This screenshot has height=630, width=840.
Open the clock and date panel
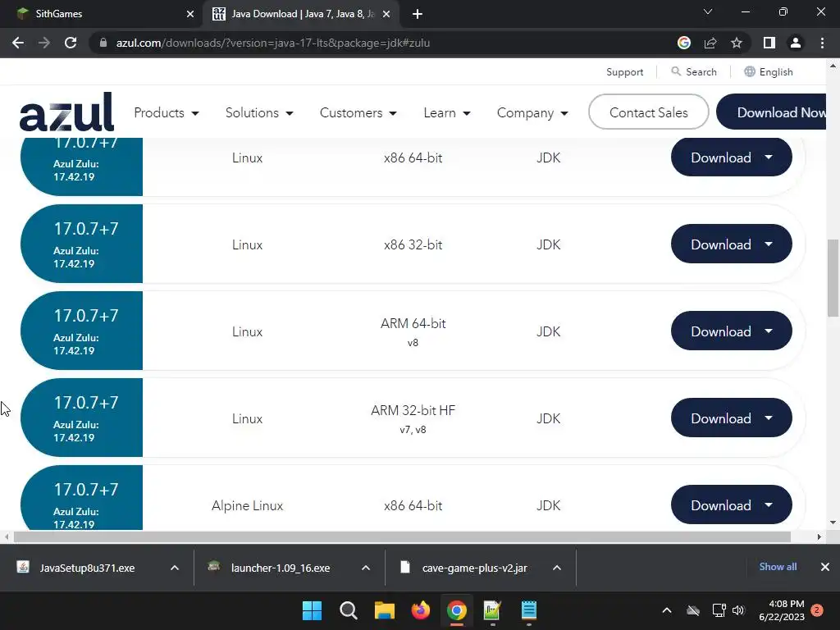click(x=782, y=610)
